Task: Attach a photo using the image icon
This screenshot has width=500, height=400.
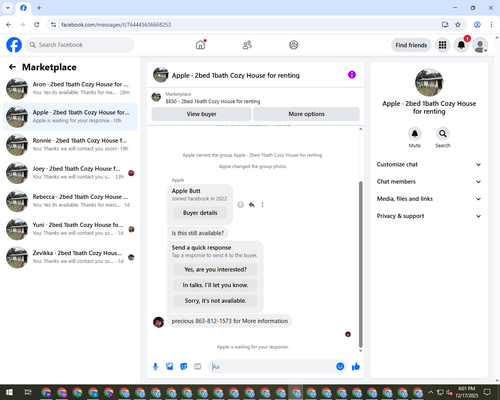Action: (170, 367)
